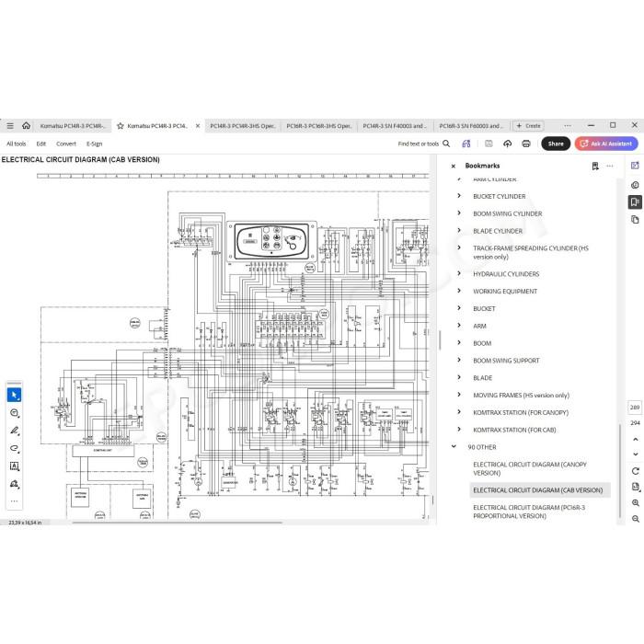Select the text box AI tool
644x644 pixels.
click(15, 466)
